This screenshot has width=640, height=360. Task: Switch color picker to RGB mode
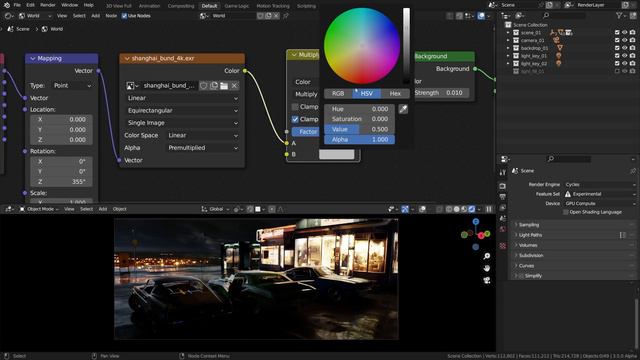coord(338,93)
